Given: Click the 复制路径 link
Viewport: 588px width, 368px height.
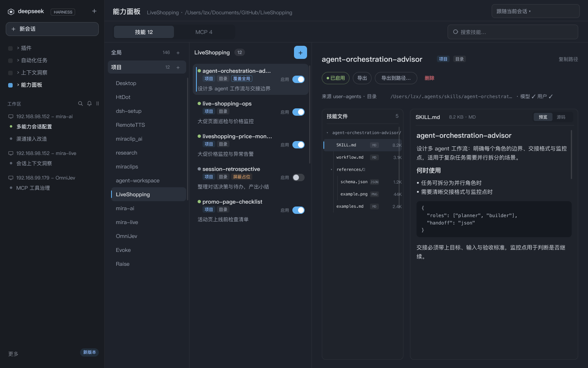Looking at the screenshot, I should tap(568, 59).
